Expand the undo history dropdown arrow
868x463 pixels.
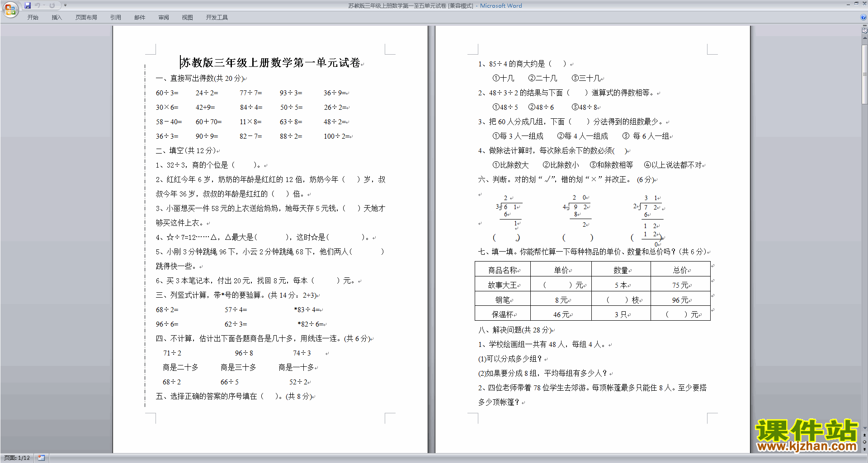(x=44, y=5)
